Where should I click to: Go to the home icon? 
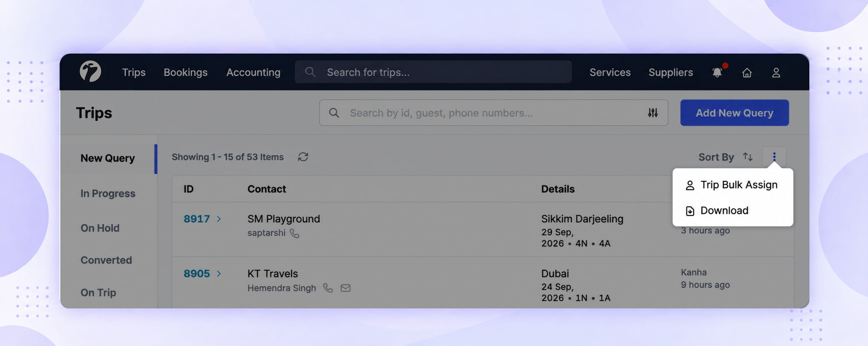[747, 73]
